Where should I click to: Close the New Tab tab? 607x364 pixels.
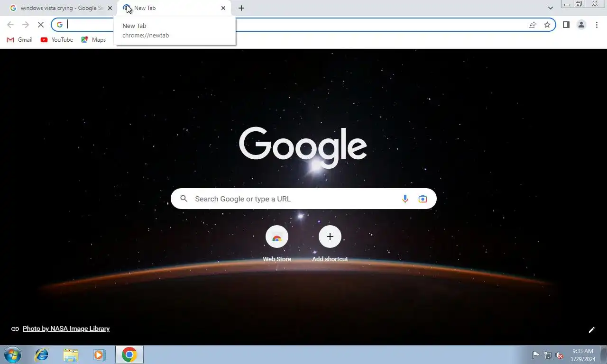(x=223, y=8)
